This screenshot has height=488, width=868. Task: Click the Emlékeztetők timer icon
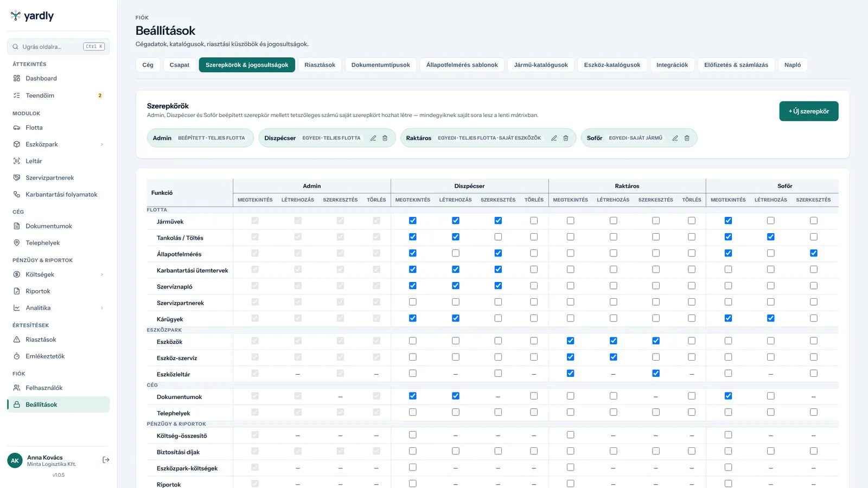17,356
